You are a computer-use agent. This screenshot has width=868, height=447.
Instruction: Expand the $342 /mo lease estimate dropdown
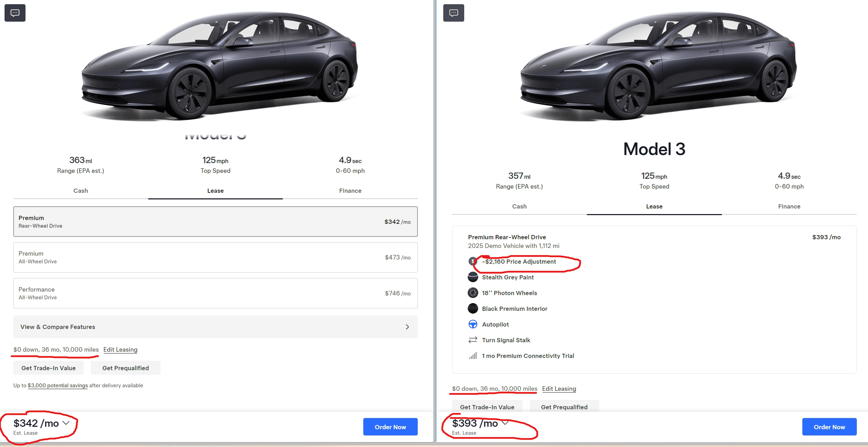pyautogui.click(x=66, y=423)
